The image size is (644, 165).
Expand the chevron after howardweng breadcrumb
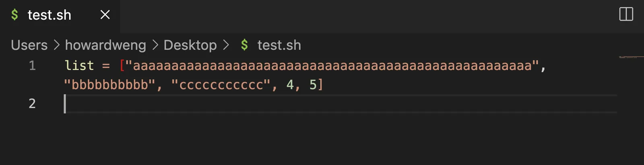coord(155,45)
